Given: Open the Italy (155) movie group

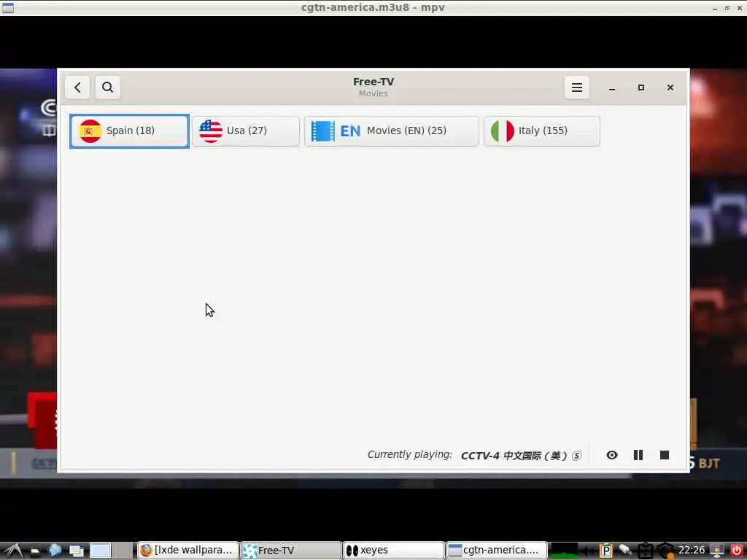Looking at the screenshot, I should click(542, 131).
